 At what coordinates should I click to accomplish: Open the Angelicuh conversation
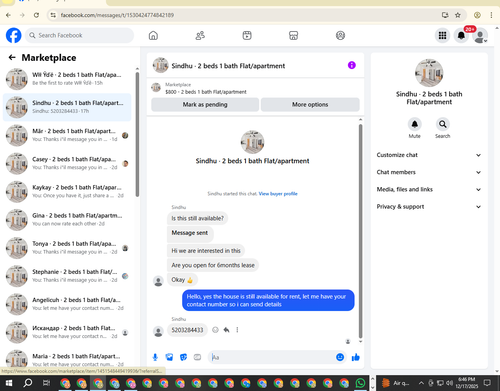pos(67,304)
